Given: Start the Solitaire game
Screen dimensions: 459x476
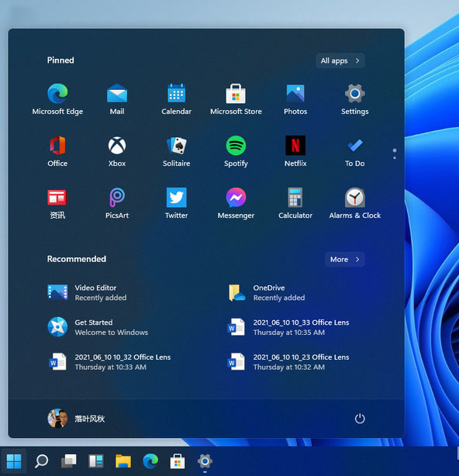Looking at the screenshot, I should click(176, 151).
